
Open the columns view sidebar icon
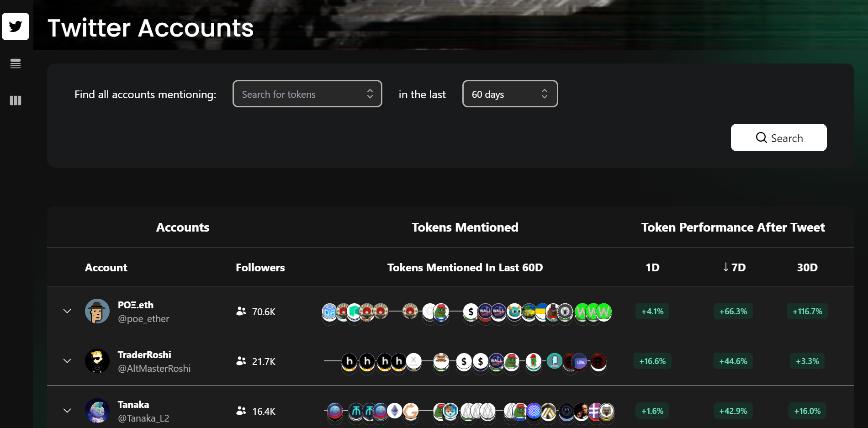(16, 100)
